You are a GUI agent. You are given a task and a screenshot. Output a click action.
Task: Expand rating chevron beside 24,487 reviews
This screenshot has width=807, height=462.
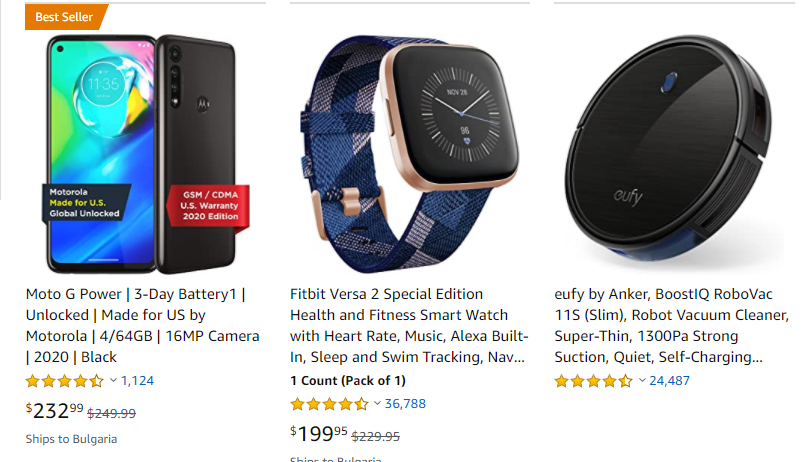[641, 381]
